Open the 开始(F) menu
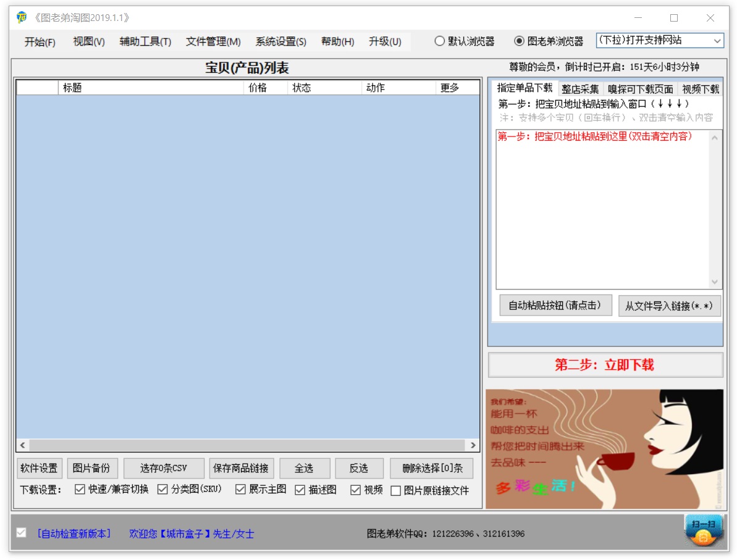This screenshot has height=560, width=737. (x=40, y=42)
